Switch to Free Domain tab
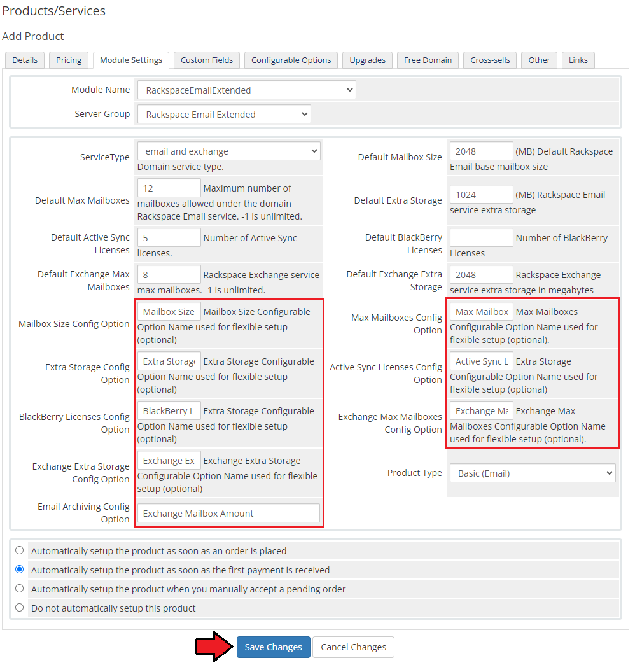Viewport: 635px width, 672px height. pos(428,60)
